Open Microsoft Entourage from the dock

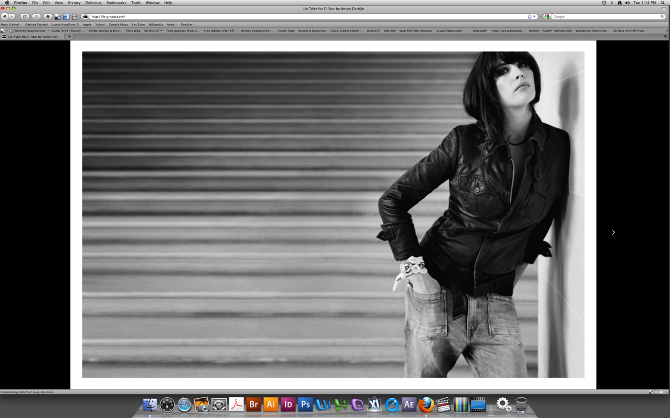(x=357, y=404)
